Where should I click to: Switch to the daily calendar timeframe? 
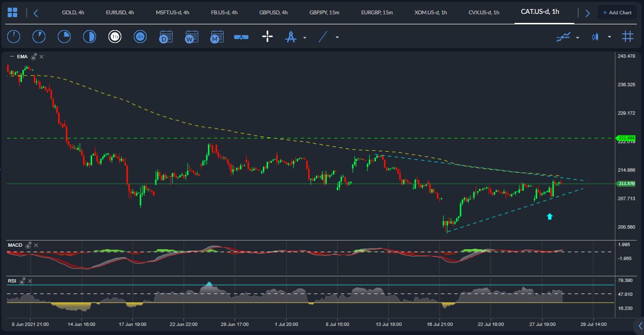166,36
